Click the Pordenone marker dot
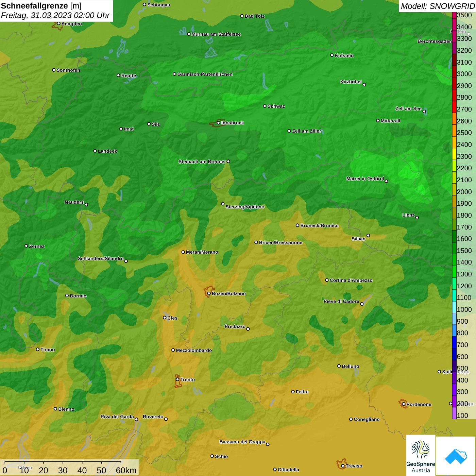This screenshot has width=476, height=476. click(x=404, y=404)
